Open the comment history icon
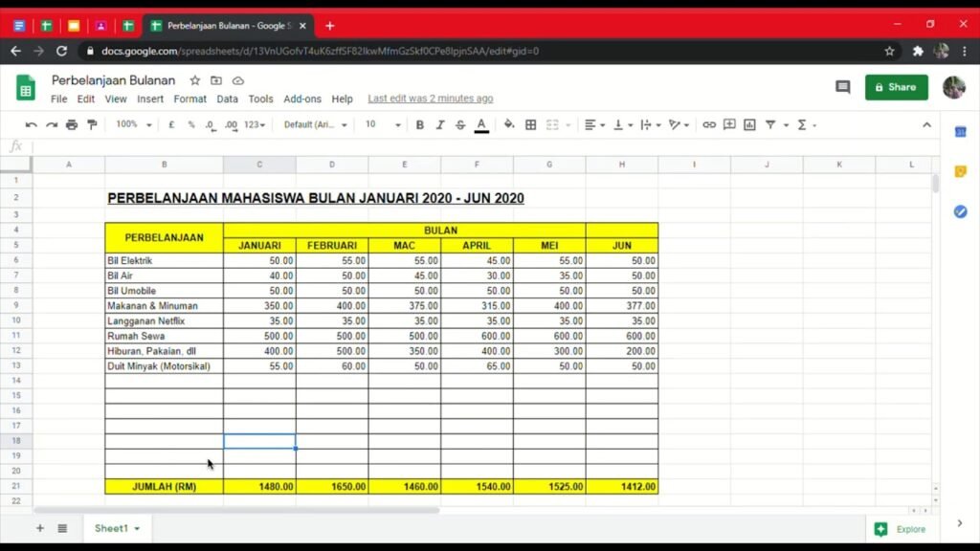This screenshot has height=551, width=980. coord(842,87)
